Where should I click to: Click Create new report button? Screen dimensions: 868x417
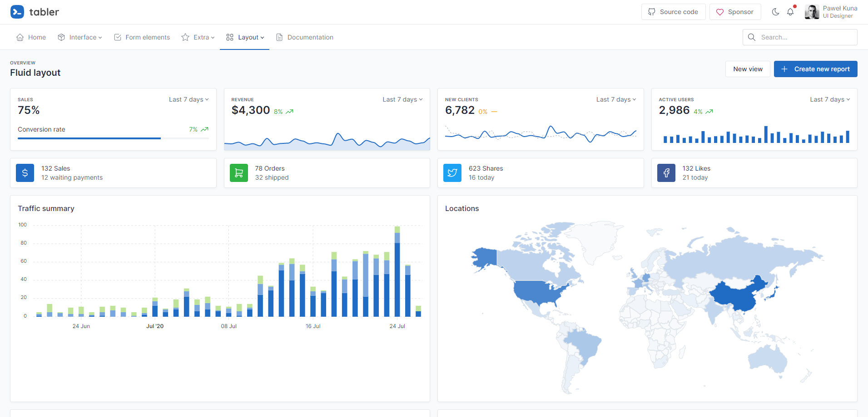pyautogui.click(x=815, y=69)
